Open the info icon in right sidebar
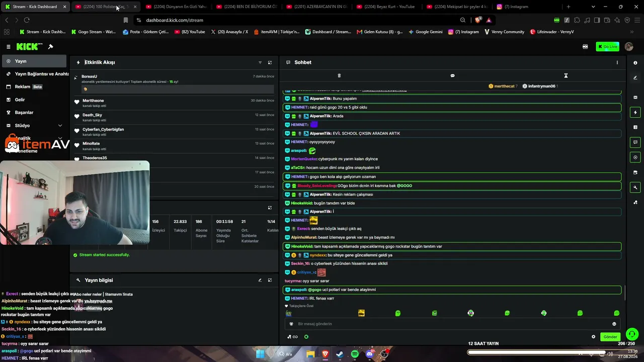The width and height of the screenshot is (644, 362). 635,63
